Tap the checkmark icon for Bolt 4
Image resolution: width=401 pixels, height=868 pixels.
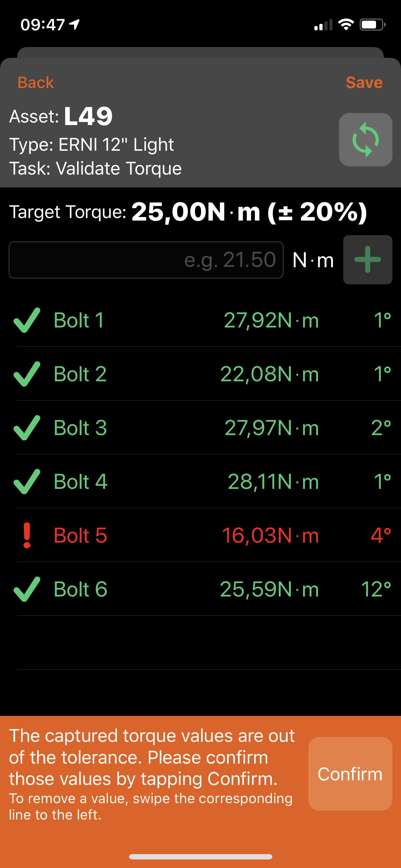[27, 481]
